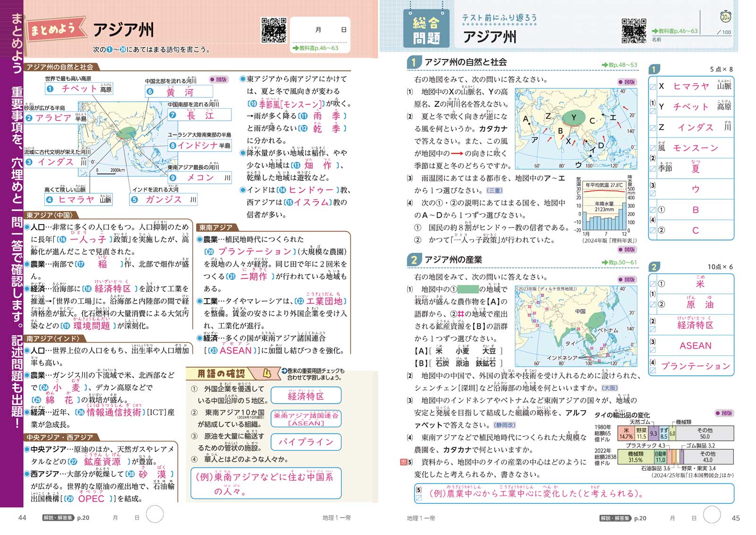Screen dimensions: 756x535
Task: Tick the checkbox in the question (5) answer box
Action: [x=419, y=497]
